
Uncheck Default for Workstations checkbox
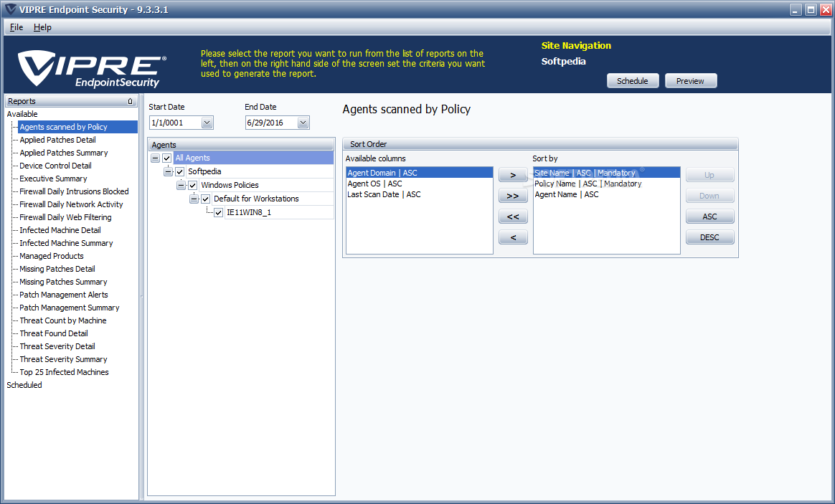(x=206, y=199)
